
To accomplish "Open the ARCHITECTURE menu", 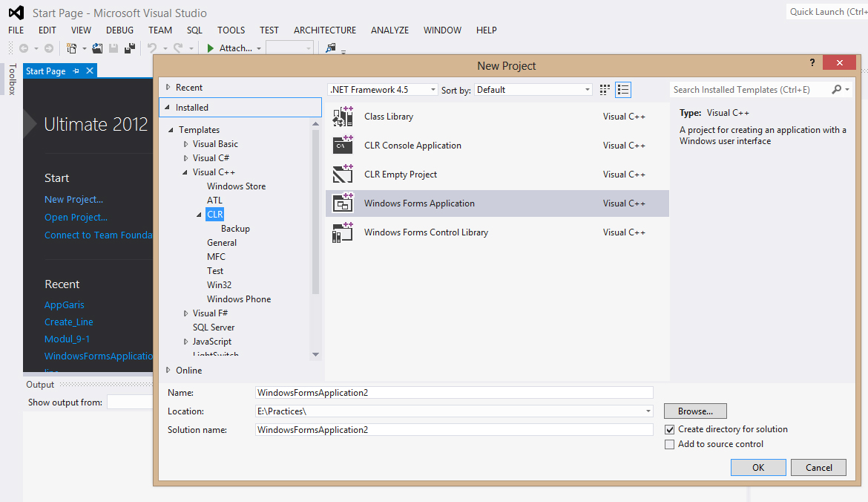I will [x=325, y=30].
